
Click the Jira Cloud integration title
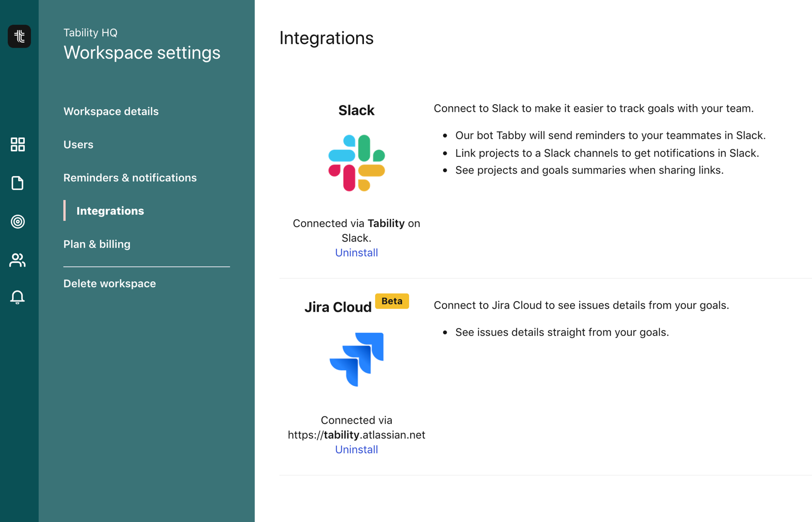[338, 307]
